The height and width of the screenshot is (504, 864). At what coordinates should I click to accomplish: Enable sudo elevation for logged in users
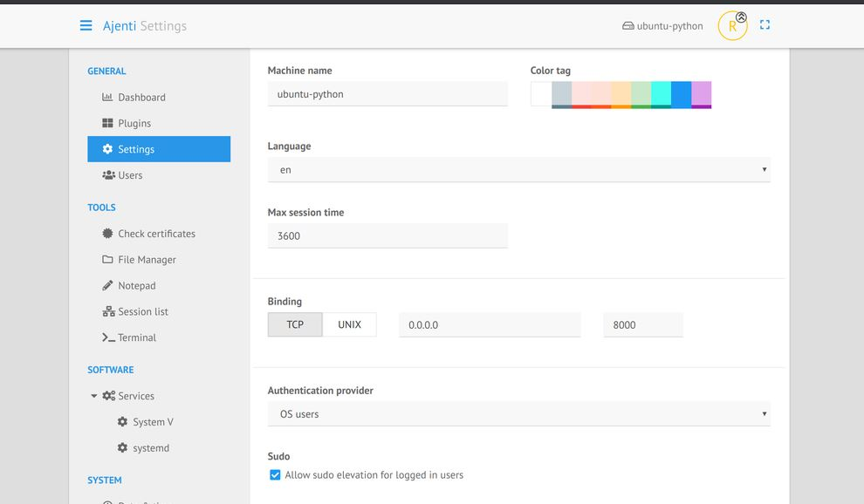[275, 474]
